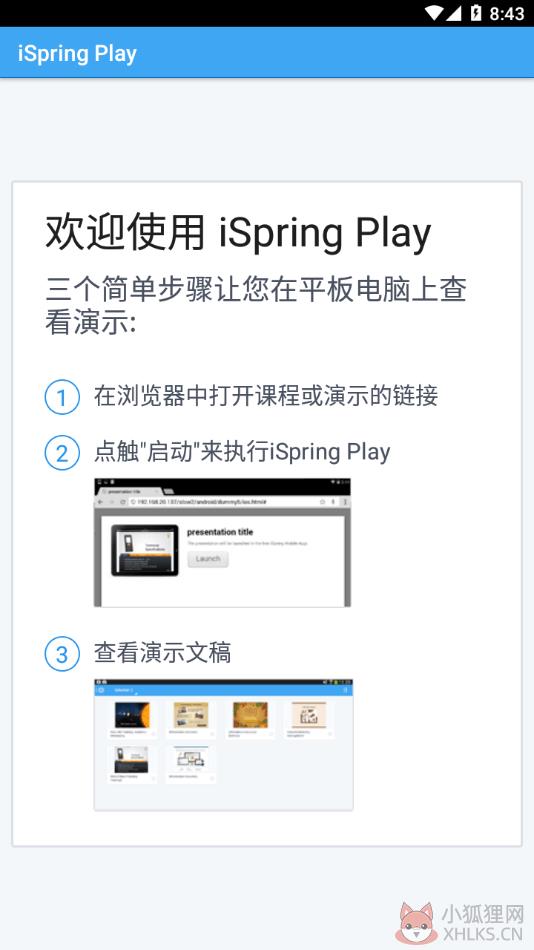Select the autumn leaves presentation thumbnail
Screen dimensions: 534x950
click(x=250, y=715)
